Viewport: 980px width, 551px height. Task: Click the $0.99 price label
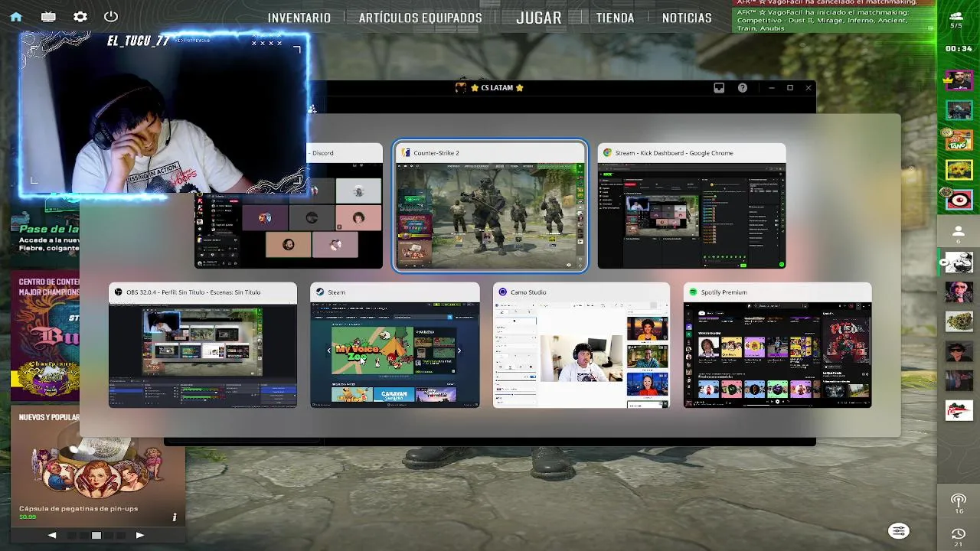[28, 517]
